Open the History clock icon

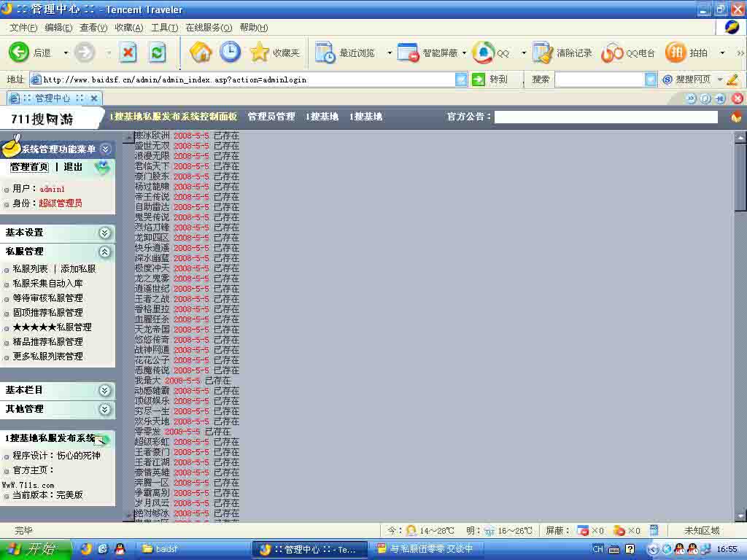coord(230,52)
